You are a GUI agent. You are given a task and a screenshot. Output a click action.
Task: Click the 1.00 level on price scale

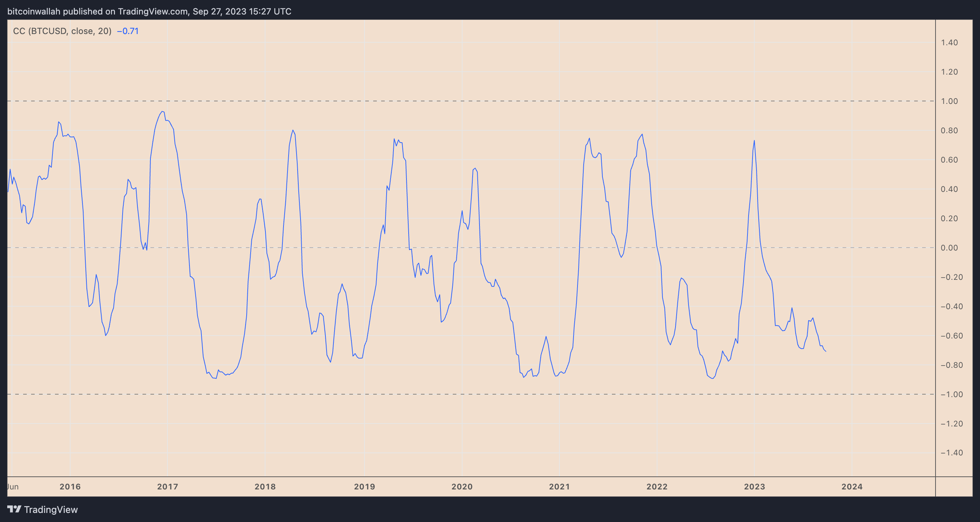coord(949,101)
